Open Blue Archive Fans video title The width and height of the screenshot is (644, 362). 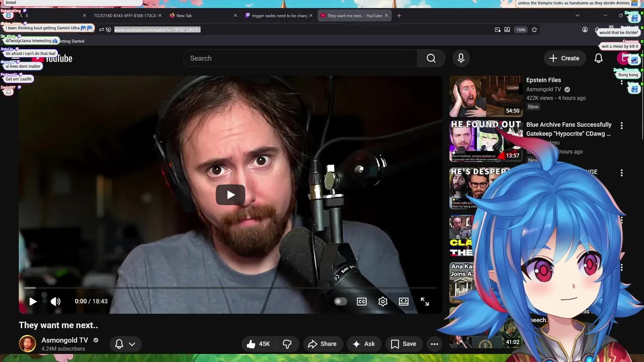[569, 129]
